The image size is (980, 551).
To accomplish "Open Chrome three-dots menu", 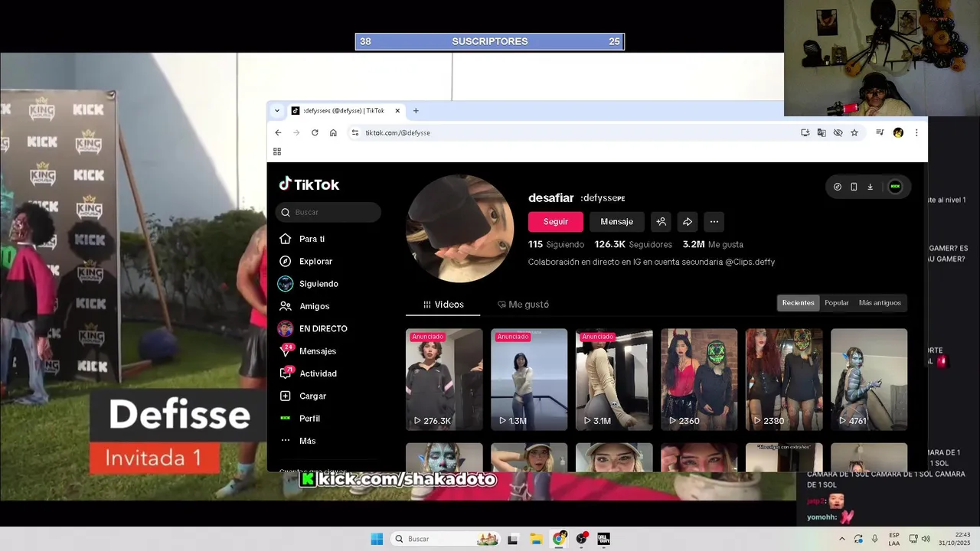I will [x=916, y=132].
